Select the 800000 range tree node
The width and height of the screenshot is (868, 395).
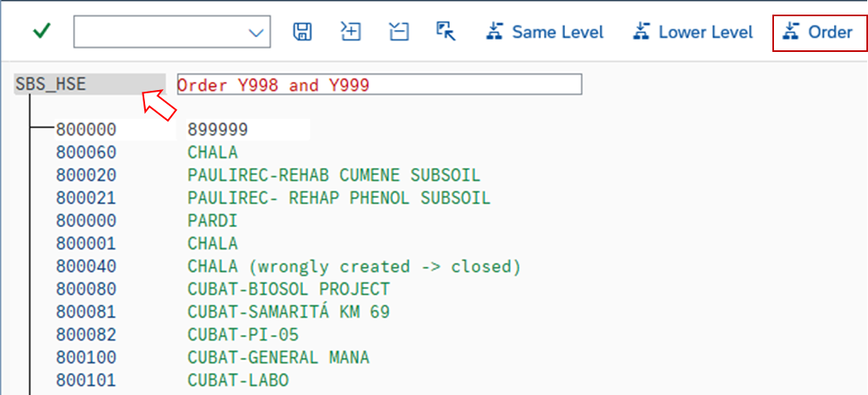[x=86, y=130]
